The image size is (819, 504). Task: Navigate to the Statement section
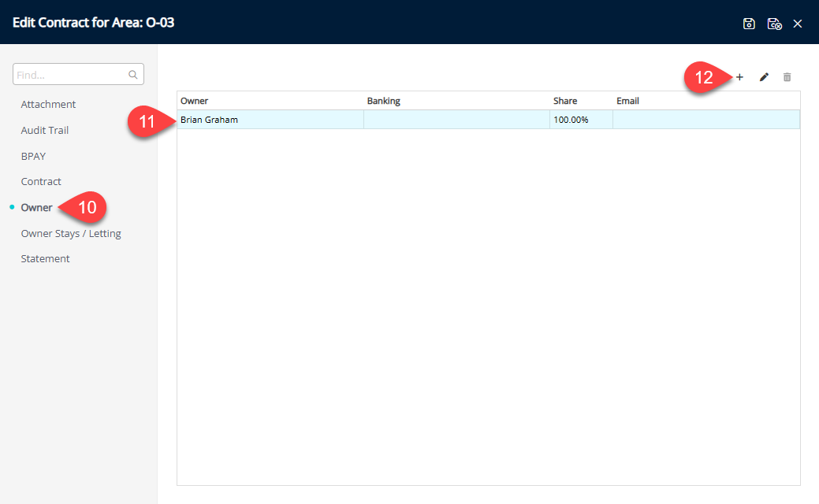[45, 258]
